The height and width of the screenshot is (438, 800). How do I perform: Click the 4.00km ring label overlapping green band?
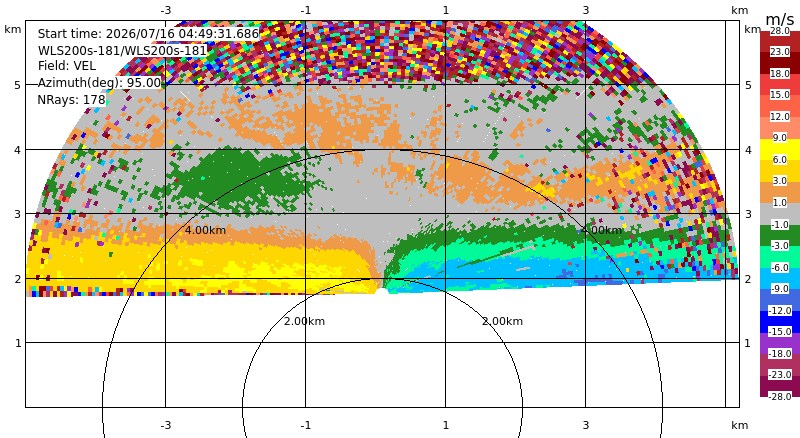tap(602, 230)
